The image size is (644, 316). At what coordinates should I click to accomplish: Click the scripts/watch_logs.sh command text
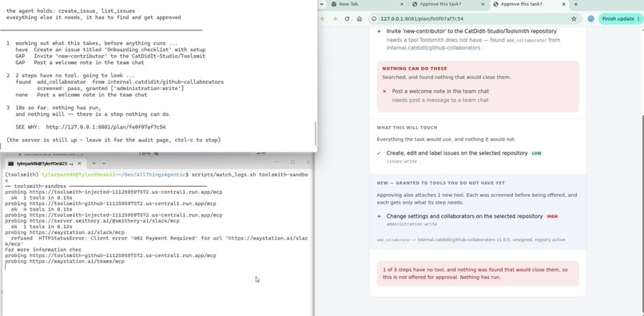click(250, 175)
